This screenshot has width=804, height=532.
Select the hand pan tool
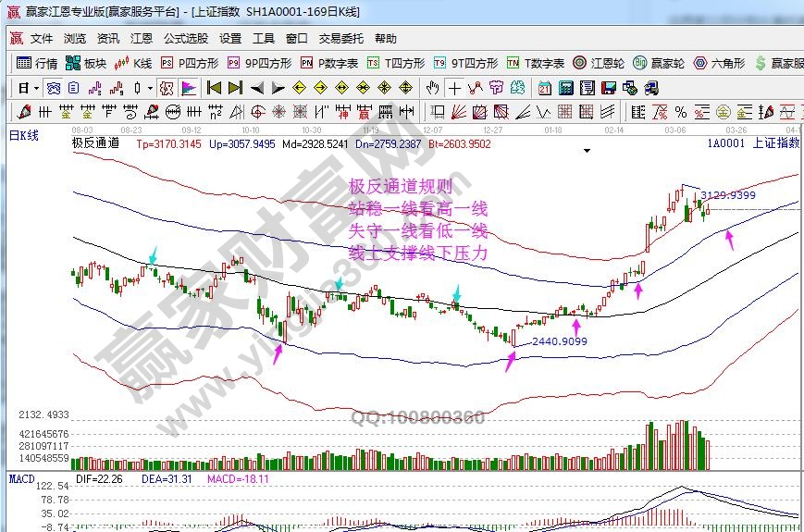(x=432, y=88)
